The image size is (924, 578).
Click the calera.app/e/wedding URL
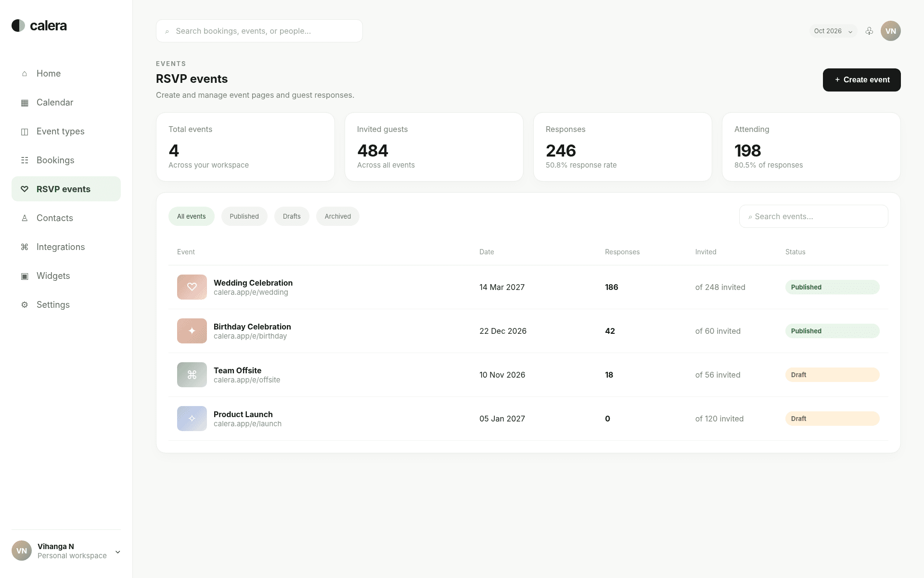[x=251, y=292]
